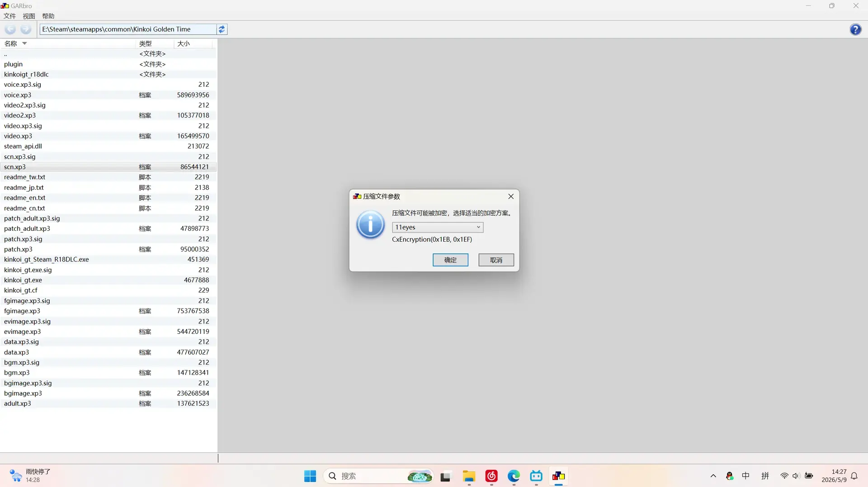Click the GARbro title bar icon
The height and width of the screenshot is (487, 868).
(x=5, y=5)
